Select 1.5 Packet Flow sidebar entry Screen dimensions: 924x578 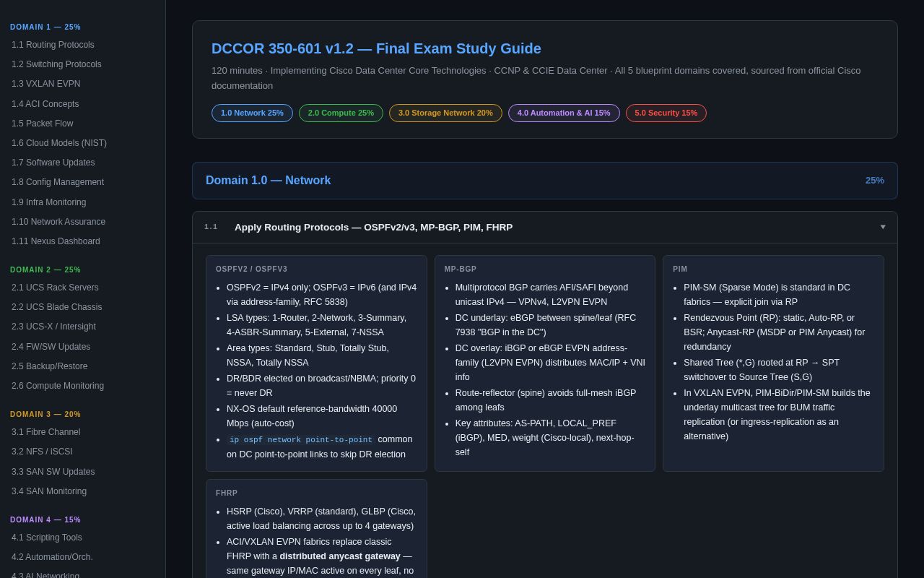[x=42, y=124]
